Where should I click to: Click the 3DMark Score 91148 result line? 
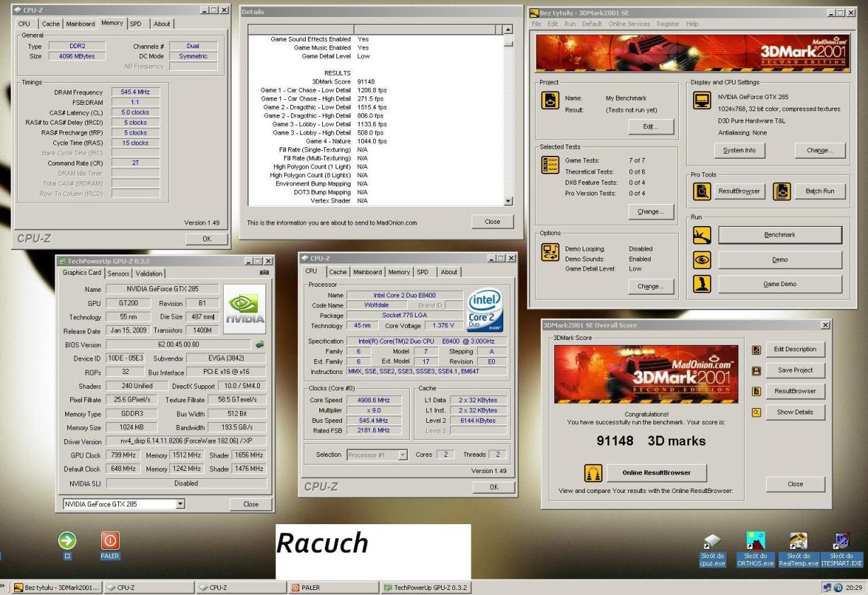tap(343, 81)
